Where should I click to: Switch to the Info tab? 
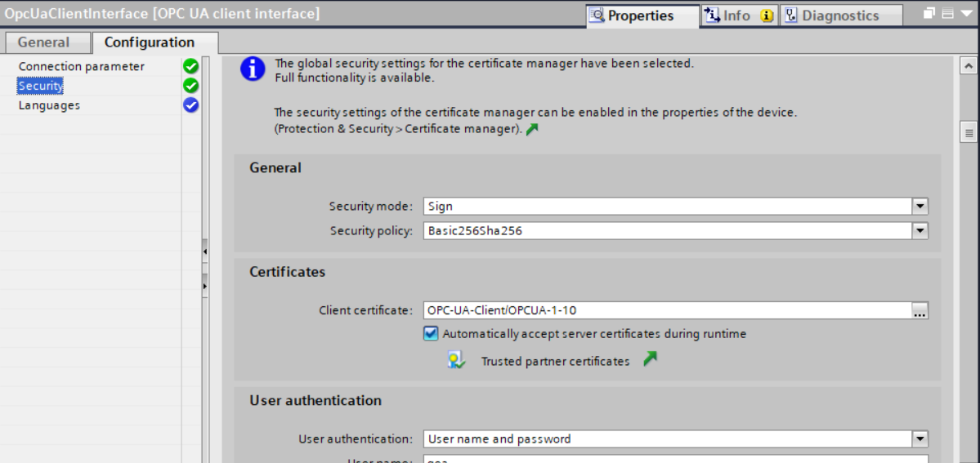click(x=728, y=16)
